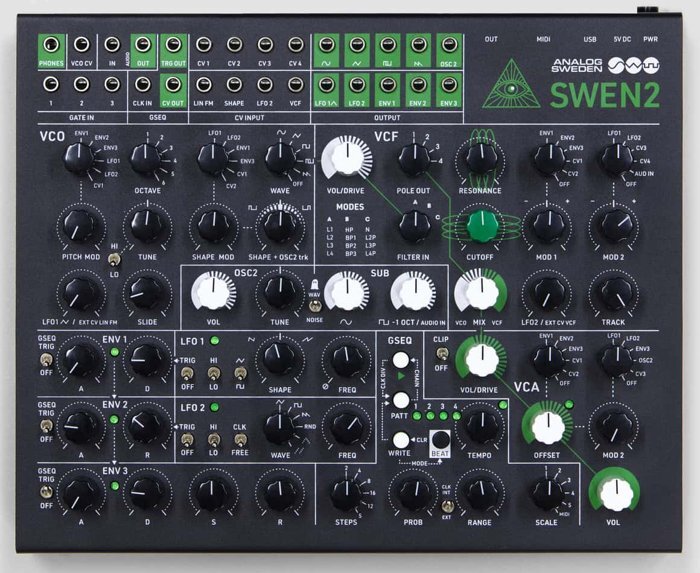Click the TEMPO knob
This screenshot has height=573, width=700.
click(481, 428)
